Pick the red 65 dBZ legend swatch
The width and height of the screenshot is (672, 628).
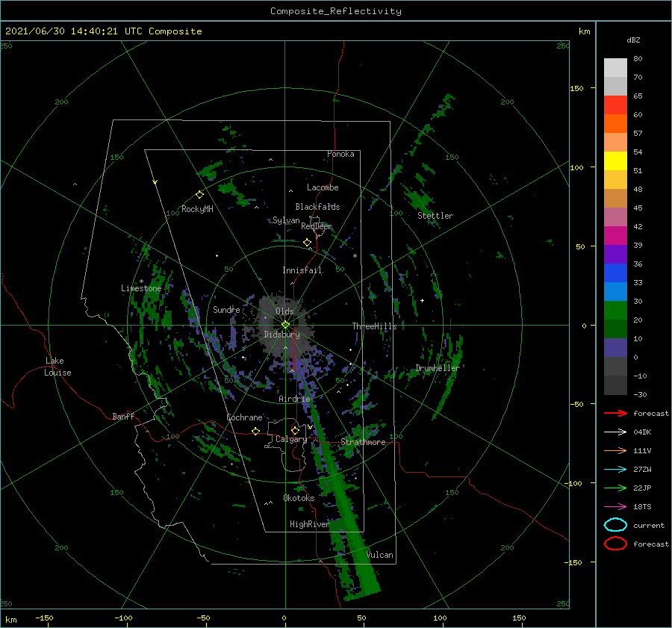click(615, 105)
